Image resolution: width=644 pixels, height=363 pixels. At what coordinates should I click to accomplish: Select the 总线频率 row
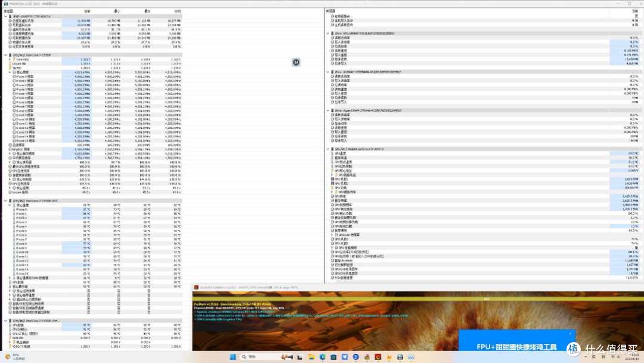[x=92, y=145]
